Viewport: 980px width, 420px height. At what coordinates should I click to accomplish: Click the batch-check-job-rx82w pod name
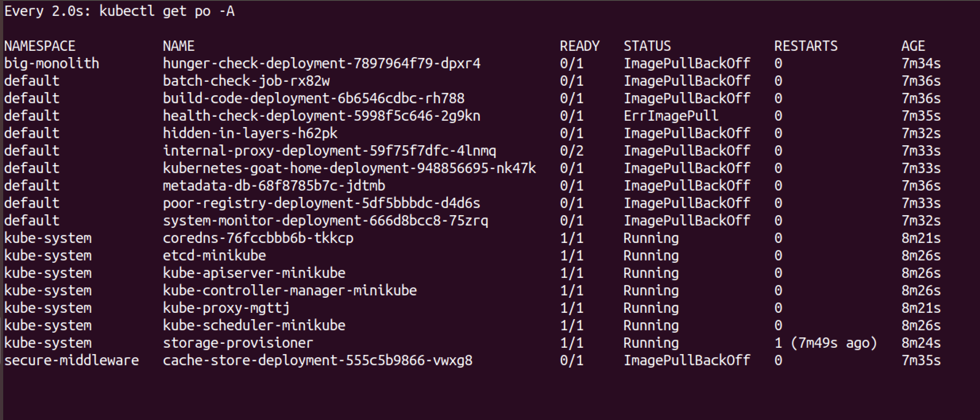point(246,81)
